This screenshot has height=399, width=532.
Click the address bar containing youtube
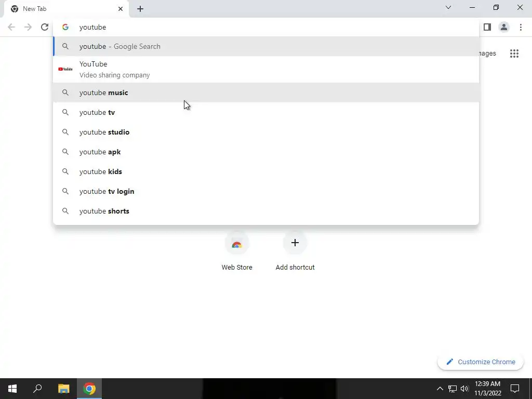click(x=266, y=27)
